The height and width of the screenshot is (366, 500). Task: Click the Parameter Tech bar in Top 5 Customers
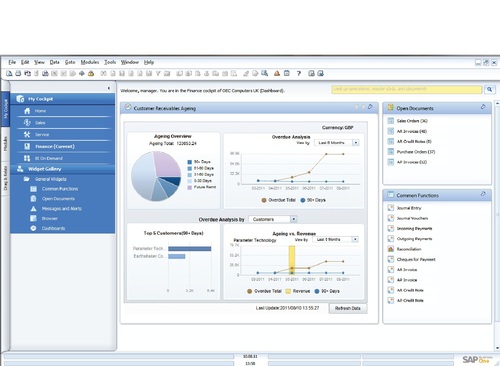[190, 249]
